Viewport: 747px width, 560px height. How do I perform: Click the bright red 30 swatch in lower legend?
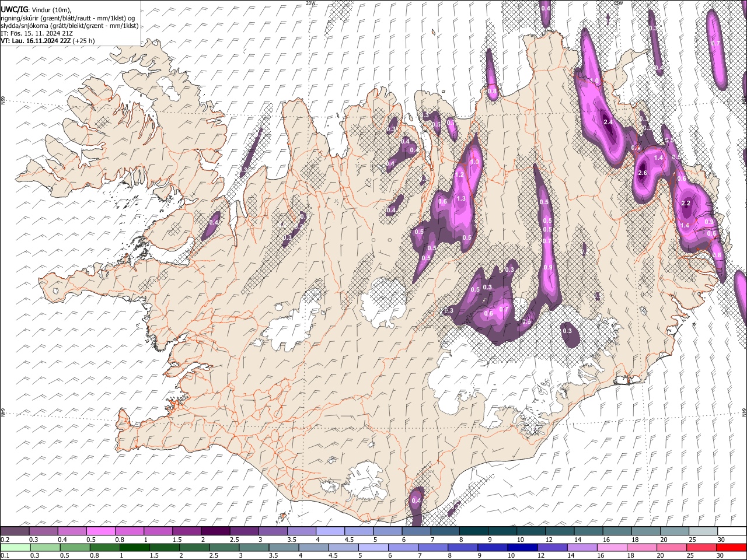[731, 547]
